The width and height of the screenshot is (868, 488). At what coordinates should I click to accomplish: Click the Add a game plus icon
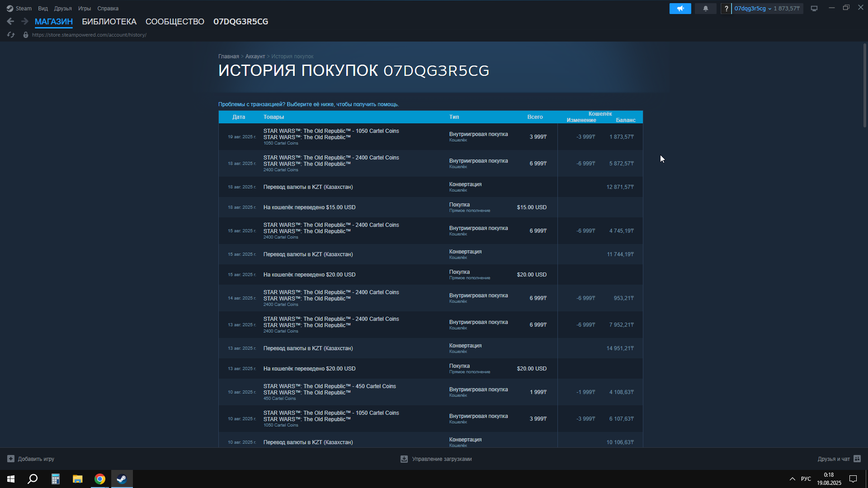click(x=11, y=459)
